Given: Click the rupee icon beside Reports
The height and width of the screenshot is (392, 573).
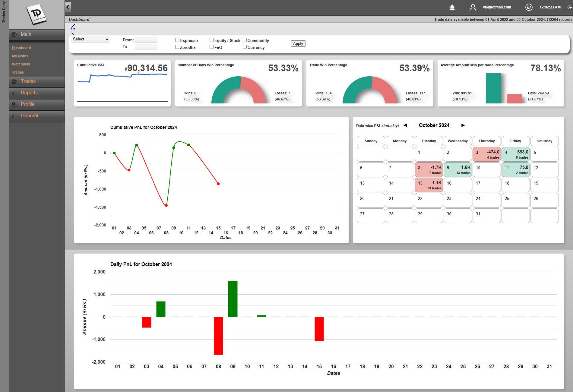Looking at the screenshot, I should 14,93.
